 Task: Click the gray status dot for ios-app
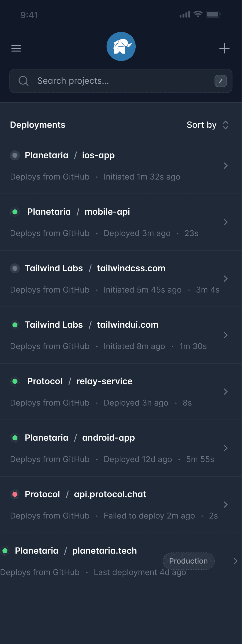coord(15,155)
